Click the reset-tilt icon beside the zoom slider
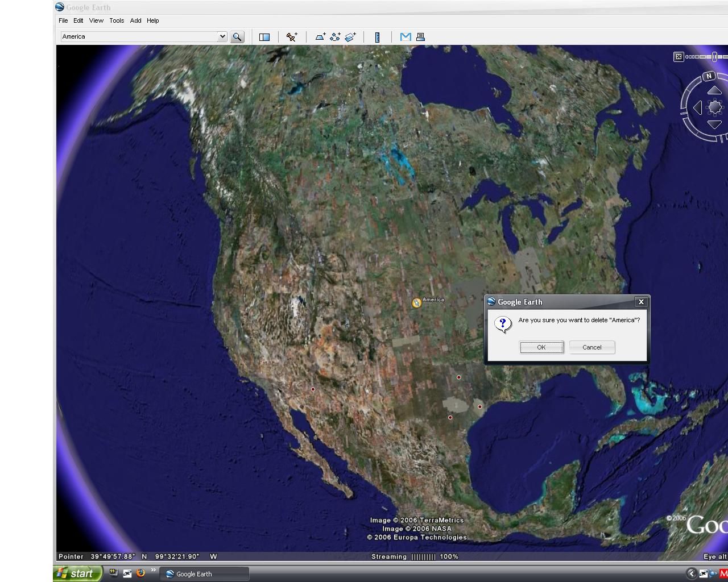728x582 pixels. pyautogui.click(x=679, y=57)
